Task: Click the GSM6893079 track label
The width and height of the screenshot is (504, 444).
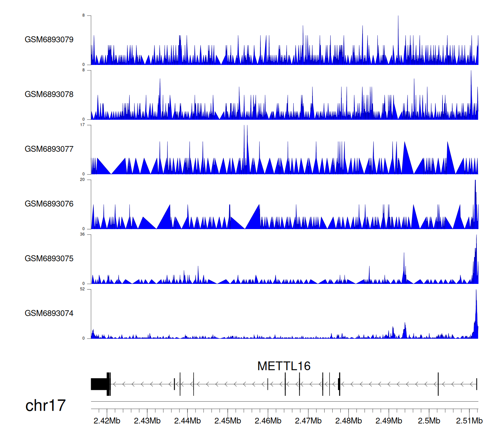Action: coord(49,40)
